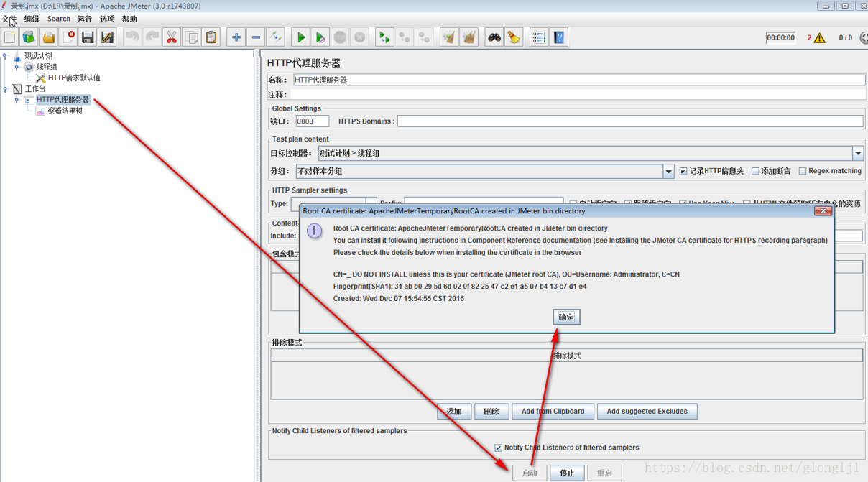Close the Root CA certificate dialog
868x482 pixels.
[823, 211]
